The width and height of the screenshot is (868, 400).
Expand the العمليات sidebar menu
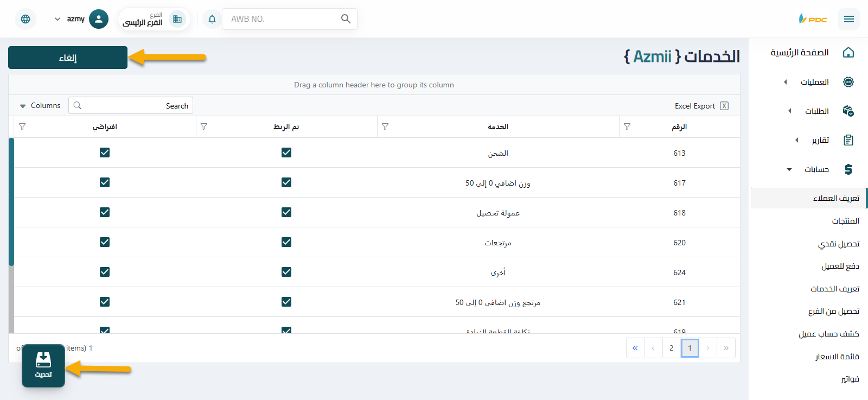(814, 82)
